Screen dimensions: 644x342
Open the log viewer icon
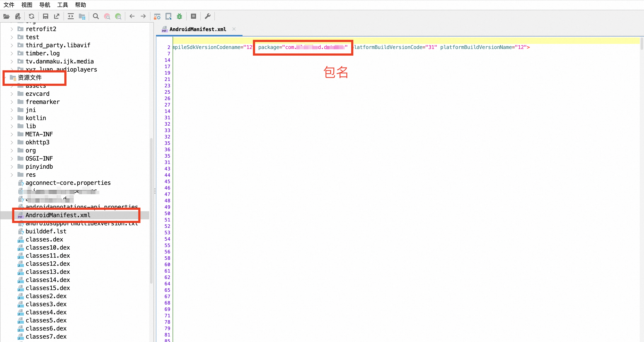pyautogui.click(x=193, y=16)
